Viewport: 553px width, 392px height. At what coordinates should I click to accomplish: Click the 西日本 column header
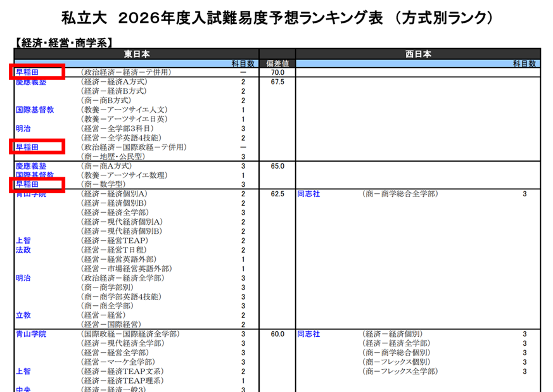click(x=418, y=54)
